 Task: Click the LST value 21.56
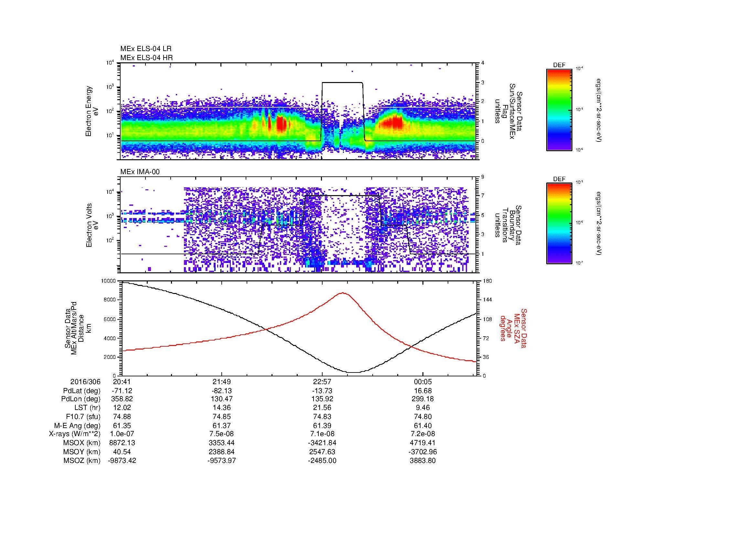pos(322,408)
